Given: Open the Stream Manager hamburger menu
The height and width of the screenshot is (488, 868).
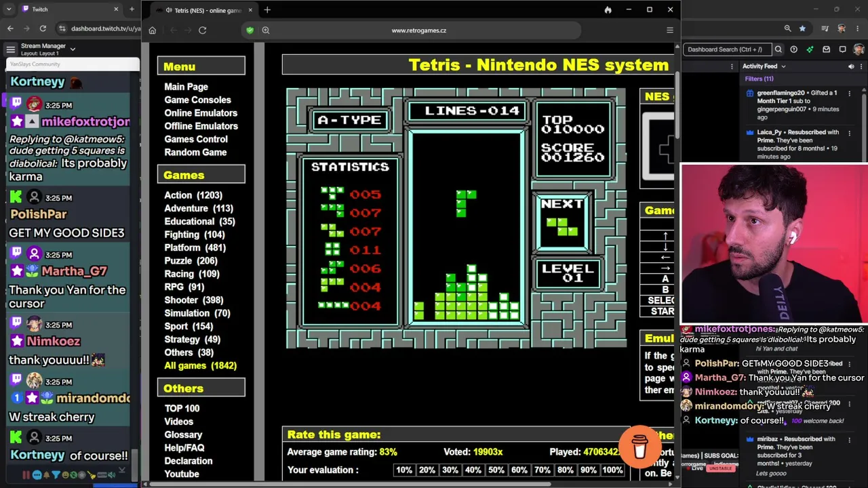Looking at the screenshot, I should pyautogui.click(x=10, y=49).
